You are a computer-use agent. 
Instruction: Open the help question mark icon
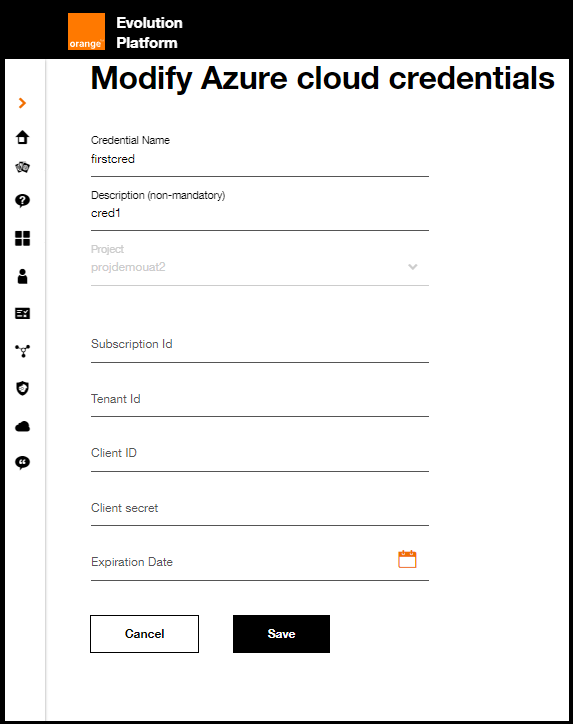tap(22, 201)
